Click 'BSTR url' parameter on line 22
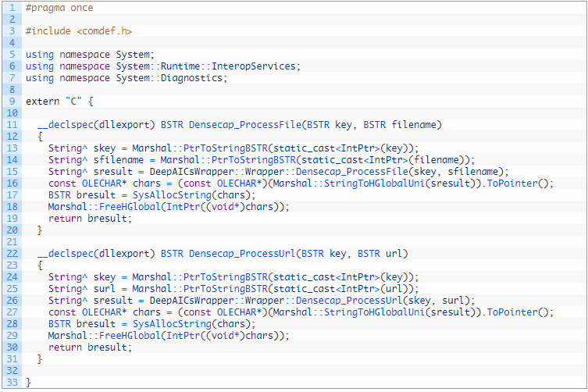Image resolution: width=588 pixels, height=392 pixels. [380, 254]
